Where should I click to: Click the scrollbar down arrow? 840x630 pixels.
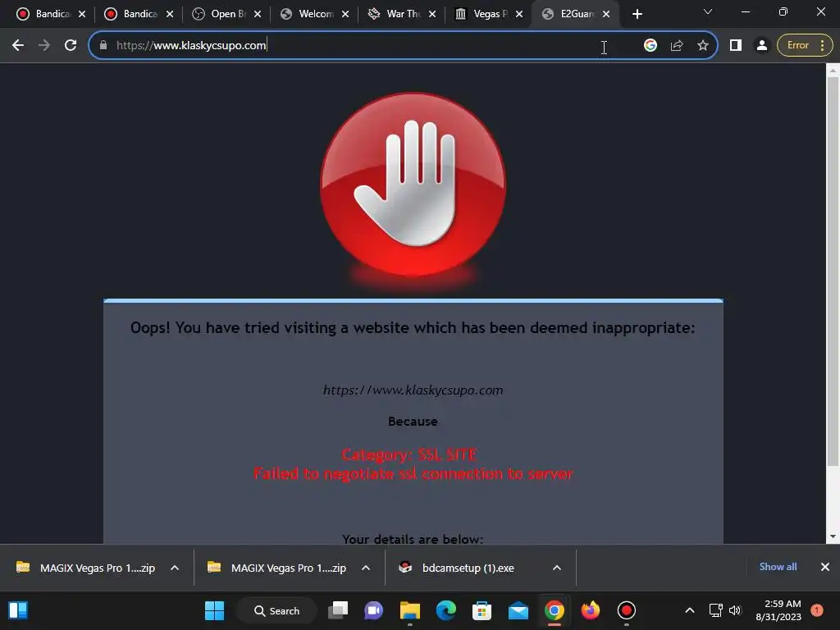(x=833, y=536)
